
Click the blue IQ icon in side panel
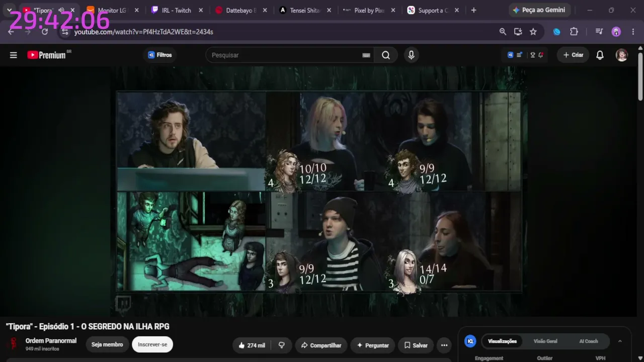pyautogui.click(x=470, y=341)
